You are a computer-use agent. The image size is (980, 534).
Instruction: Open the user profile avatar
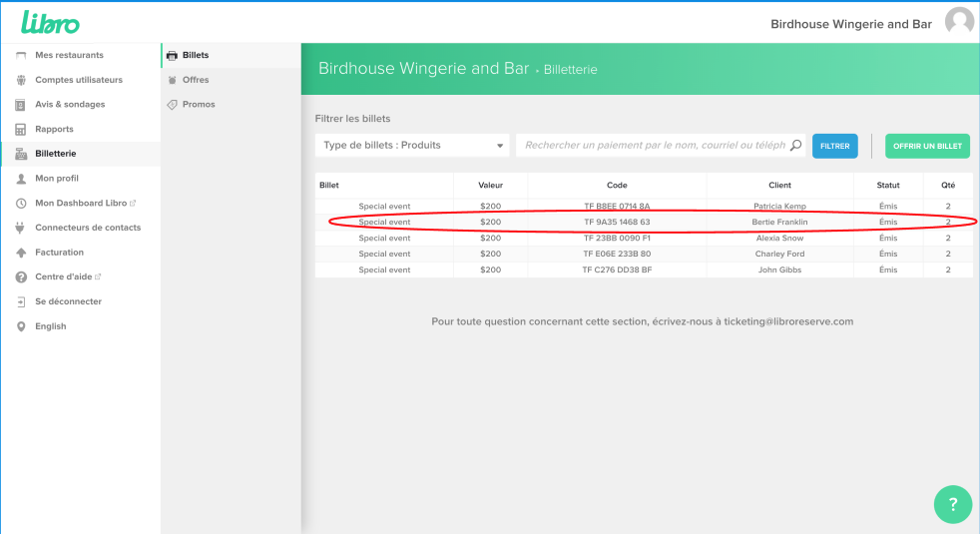point(959,22)
